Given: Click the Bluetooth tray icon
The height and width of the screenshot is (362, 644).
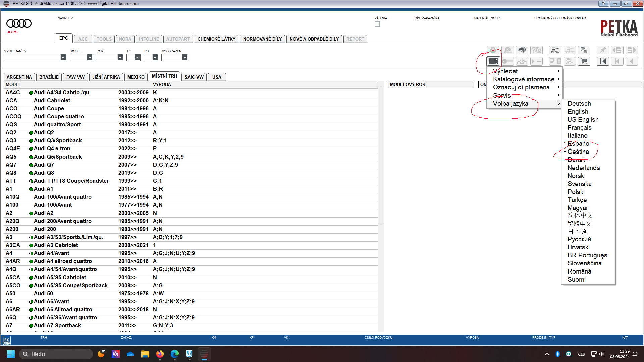Looking at the screenshot, I should (x=558, y=354).
